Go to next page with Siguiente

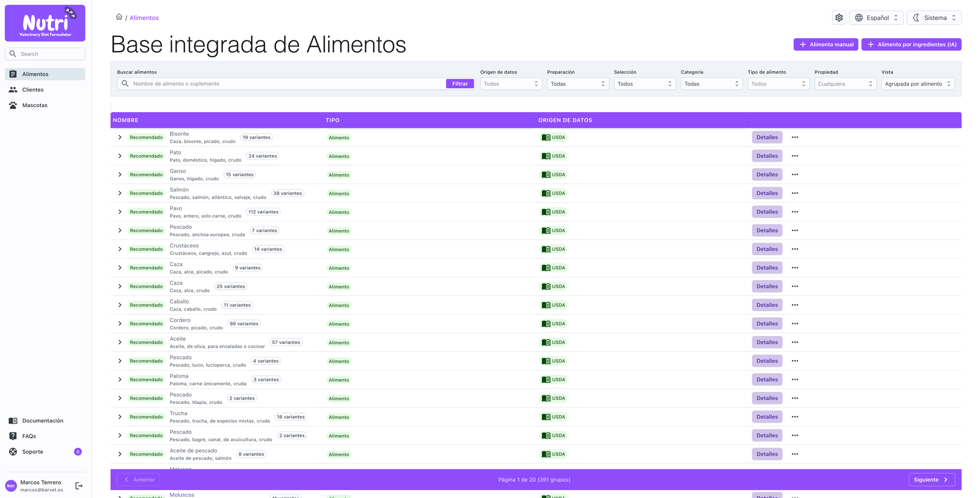pyautogui.click(x=931, y=480)
